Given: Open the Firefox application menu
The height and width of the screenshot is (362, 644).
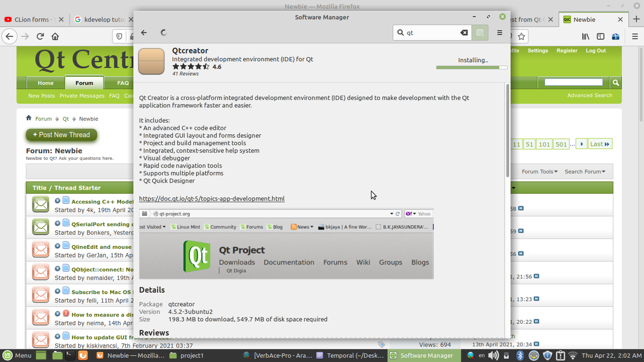Looking at the screenshot, I should [635, 36].
